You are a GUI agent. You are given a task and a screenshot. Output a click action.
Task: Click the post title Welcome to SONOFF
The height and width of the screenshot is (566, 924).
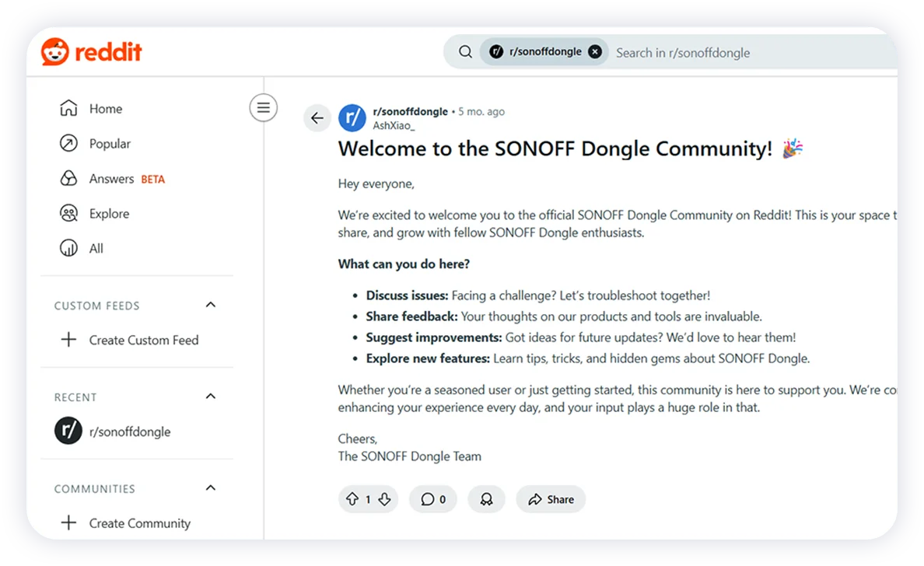[x=555, y=148]
